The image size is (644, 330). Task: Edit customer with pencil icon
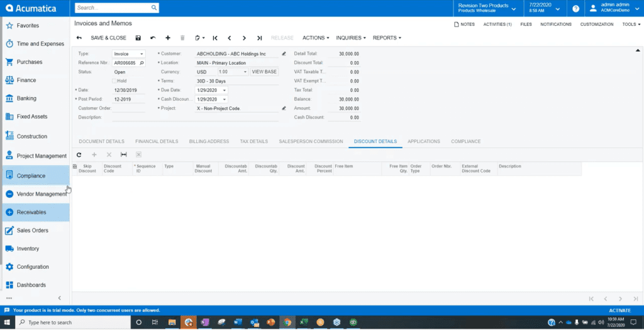click(x=284, y=54)
